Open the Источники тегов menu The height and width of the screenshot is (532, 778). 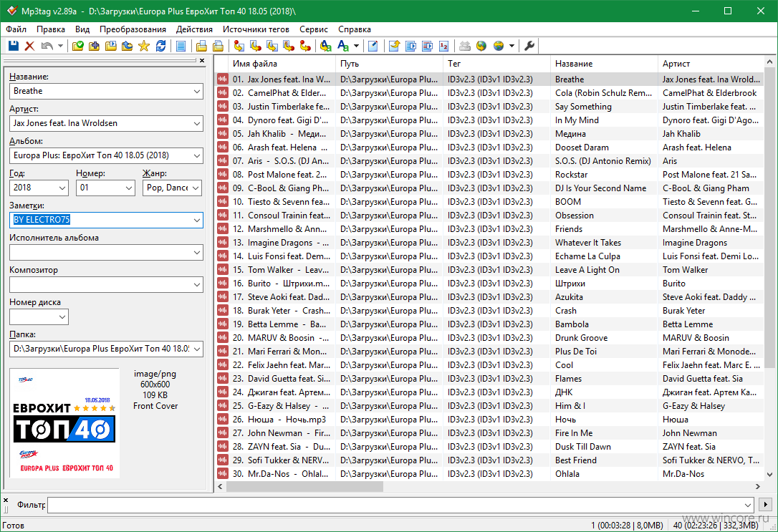click(x=256, y=29)
